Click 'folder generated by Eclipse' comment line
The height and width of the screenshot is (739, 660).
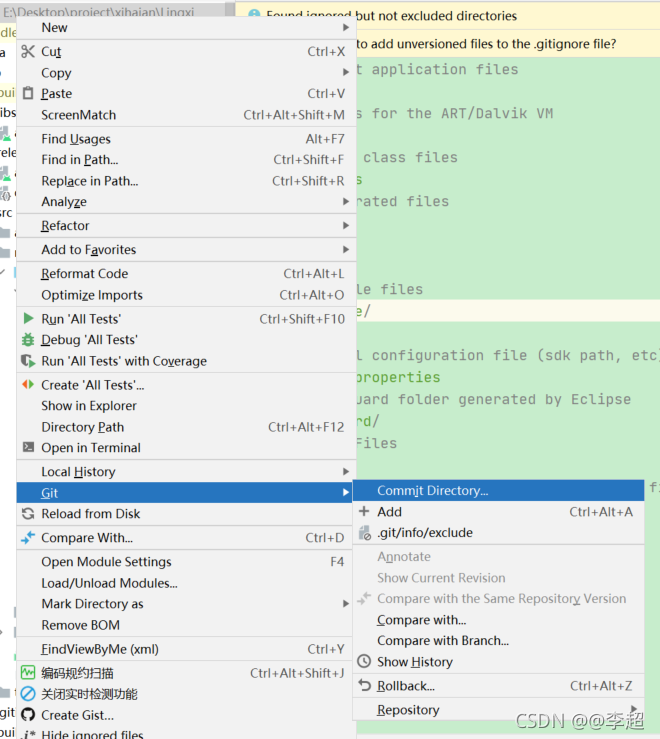point(514,400)
